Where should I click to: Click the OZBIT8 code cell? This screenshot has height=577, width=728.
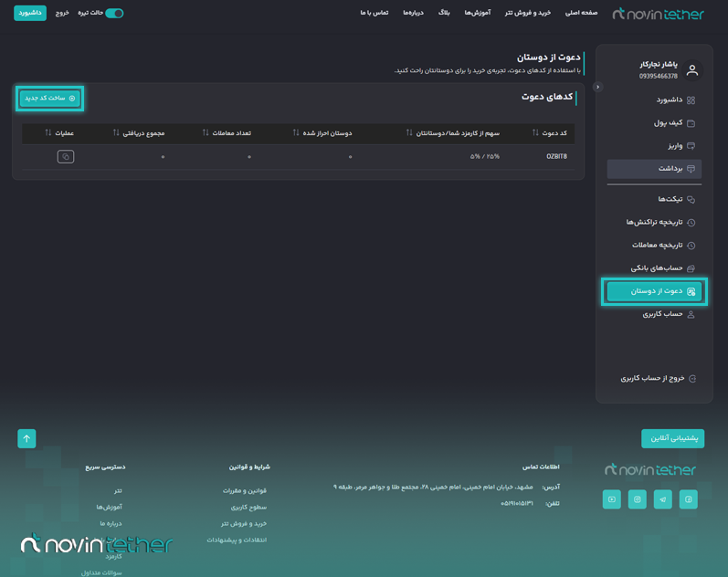click(x=556, y=156)
